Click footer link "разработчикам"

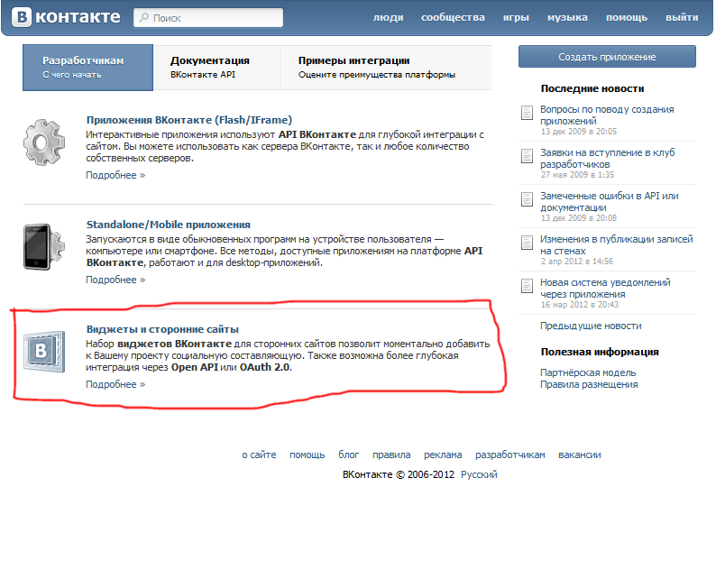pyautogui.click(x=510, y=455)
